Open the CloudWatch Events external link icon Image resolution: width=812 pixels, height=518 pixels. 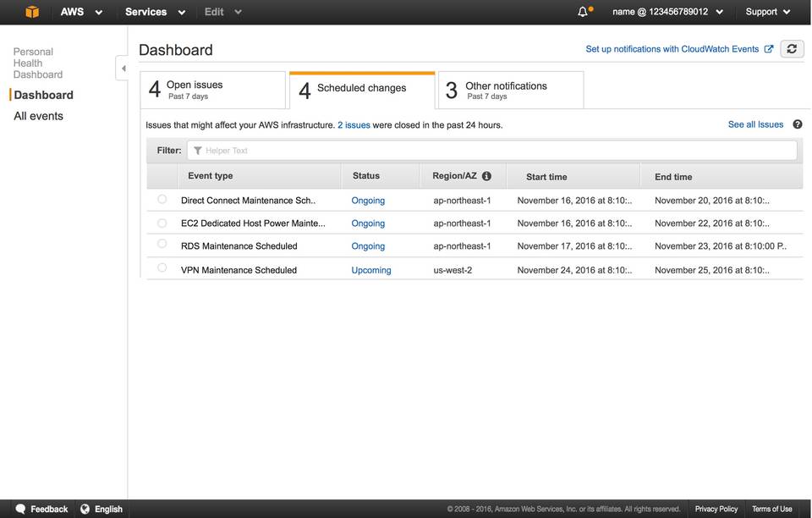768,48
